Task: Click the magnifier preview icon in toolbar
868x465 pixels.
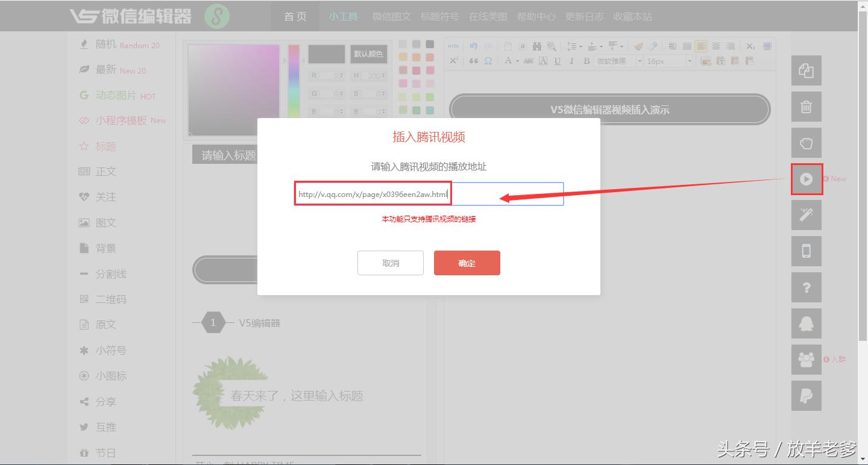Action: coord(552,46)
